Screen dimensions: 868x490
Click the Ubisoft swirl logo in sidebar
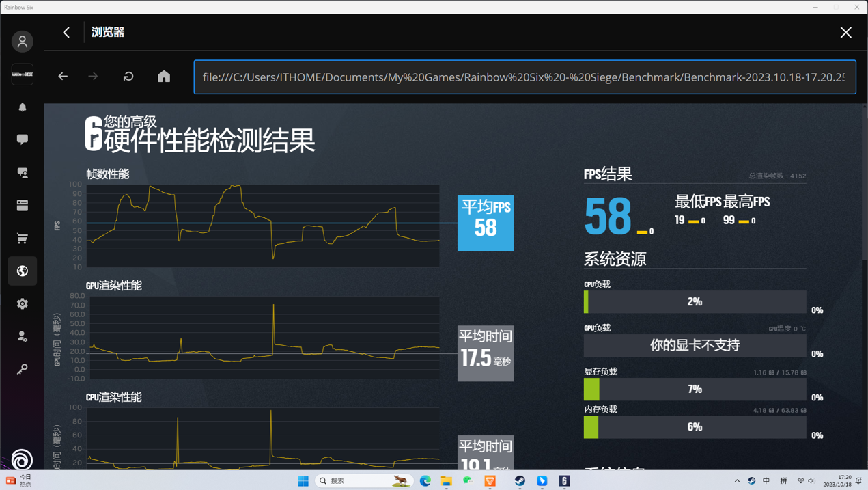(x=22, y=459)
